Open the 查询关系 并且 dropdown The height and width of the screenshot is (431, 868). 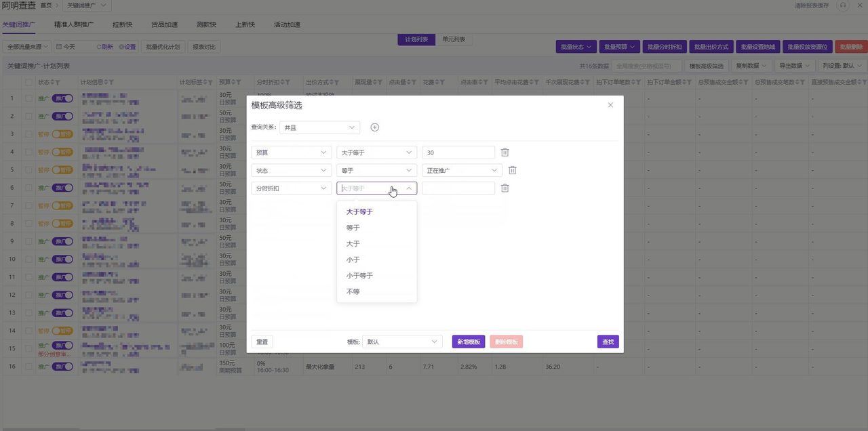pyautogui.click(x=319, y=127)
